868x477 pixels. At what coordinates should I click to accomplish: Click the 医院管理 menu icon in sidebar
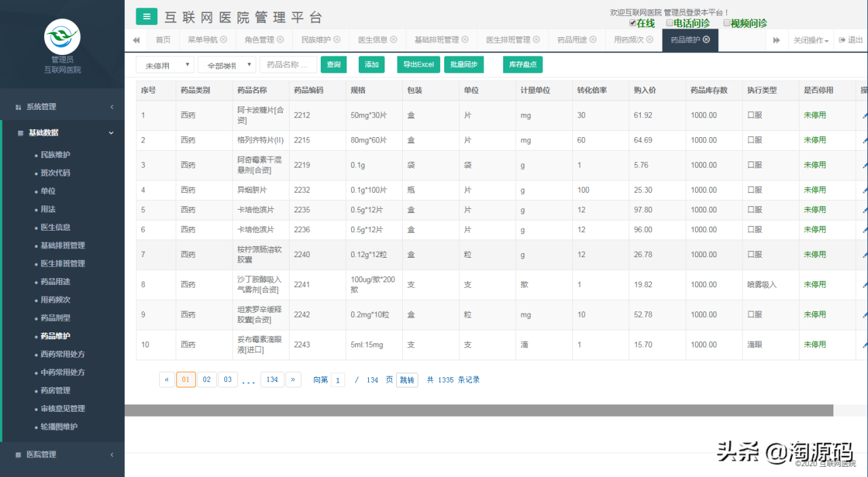click(18, 455)
